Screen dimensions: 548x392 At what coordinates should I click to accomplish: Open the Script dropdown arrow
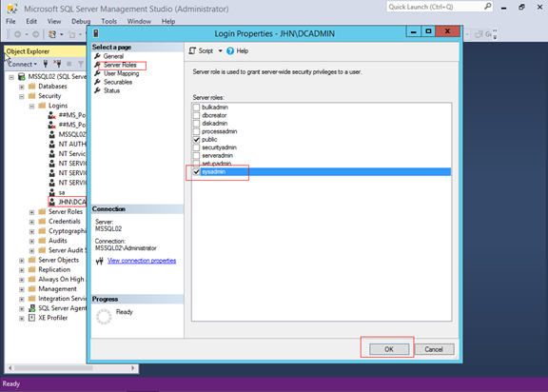point(220,51)
